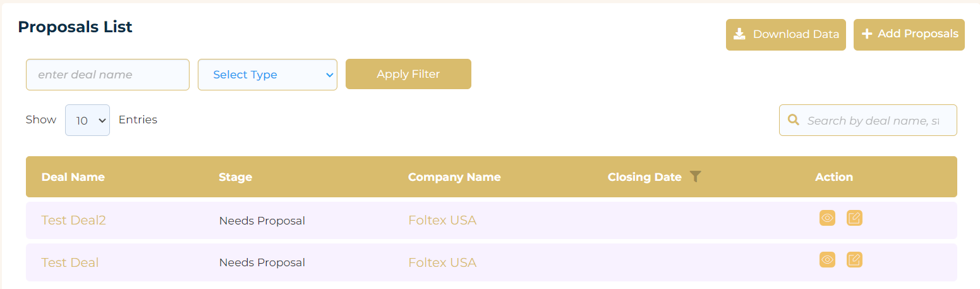The image size is (980, 289).
Task: Click the download icon on Download Data
Action: click(739, 34)
